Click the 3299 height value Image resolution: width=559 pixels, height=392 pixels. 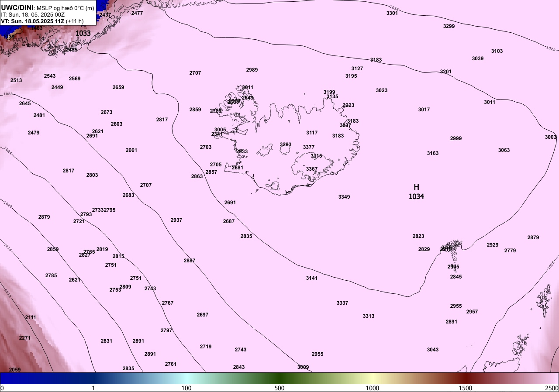(449, 26)
